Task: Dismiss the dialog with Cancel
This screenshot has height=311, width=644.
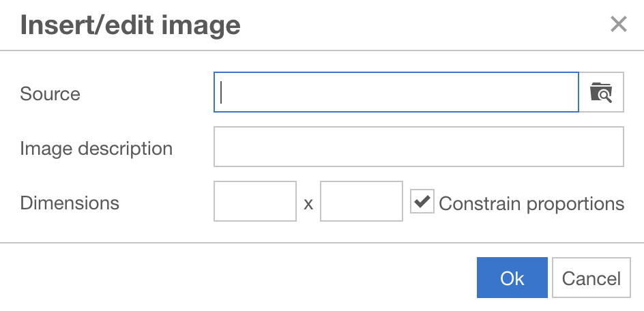Action: [591, 278]
